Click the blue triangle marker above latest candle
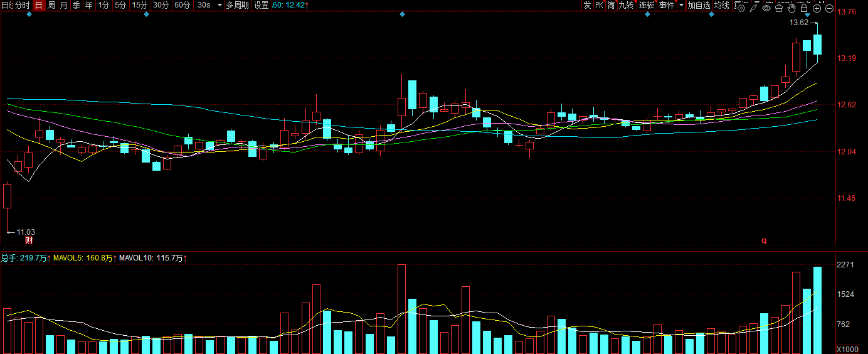 (x=808, y=14)
